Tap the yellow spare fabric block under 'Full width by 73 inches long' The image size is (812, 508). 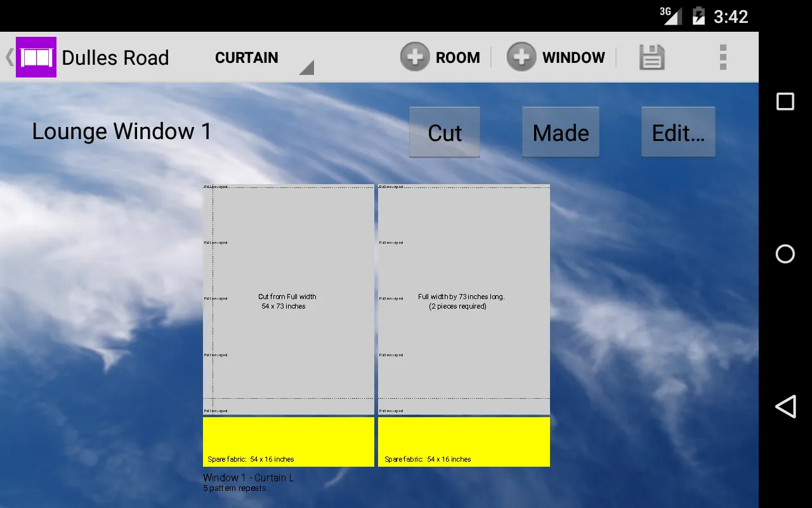464,442
